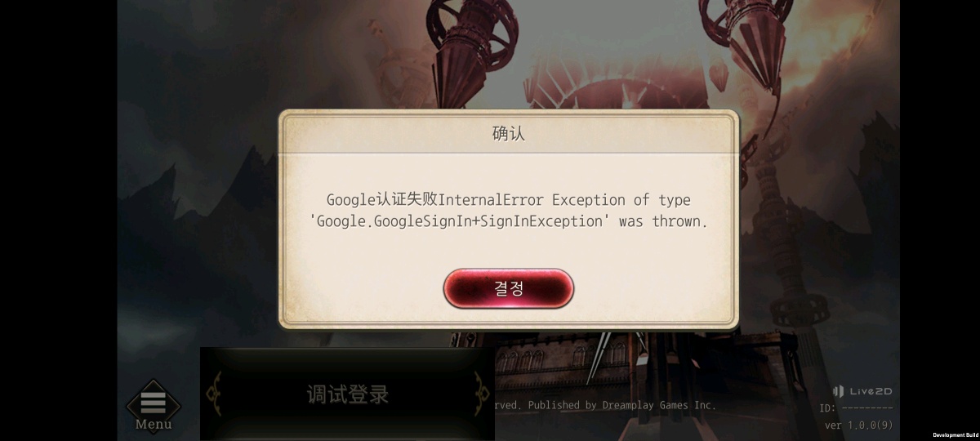The height and width of the screenshot is (441, 980).
Task: Click the Live2D bar glyph icon
Action: tap(838, 391)
